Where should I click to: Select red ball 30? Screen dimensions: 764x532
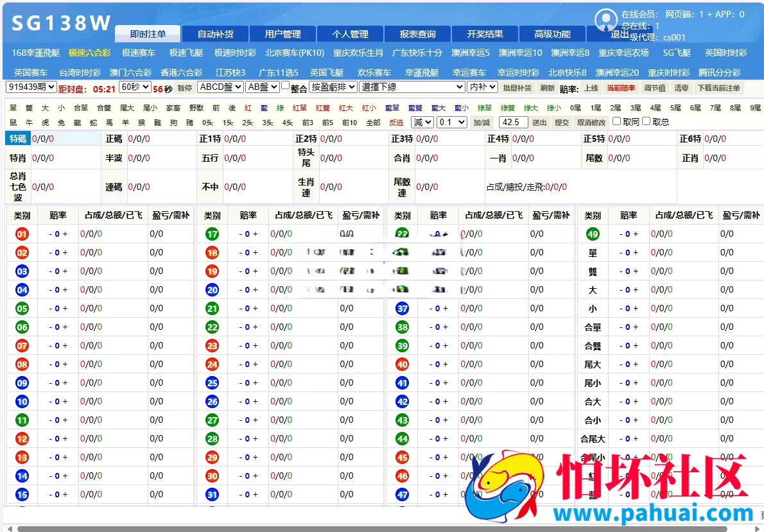coord(212,476)
